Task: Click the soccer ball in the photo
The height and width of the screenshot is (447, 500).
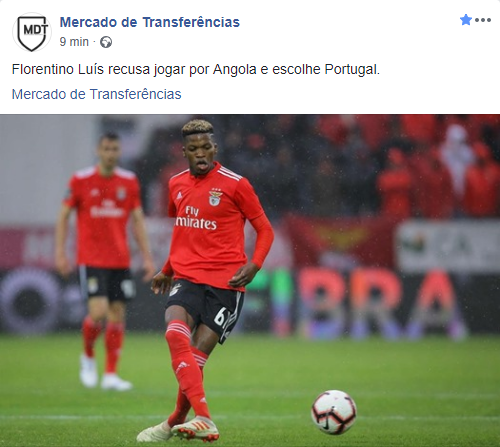Action: point(334,412)
